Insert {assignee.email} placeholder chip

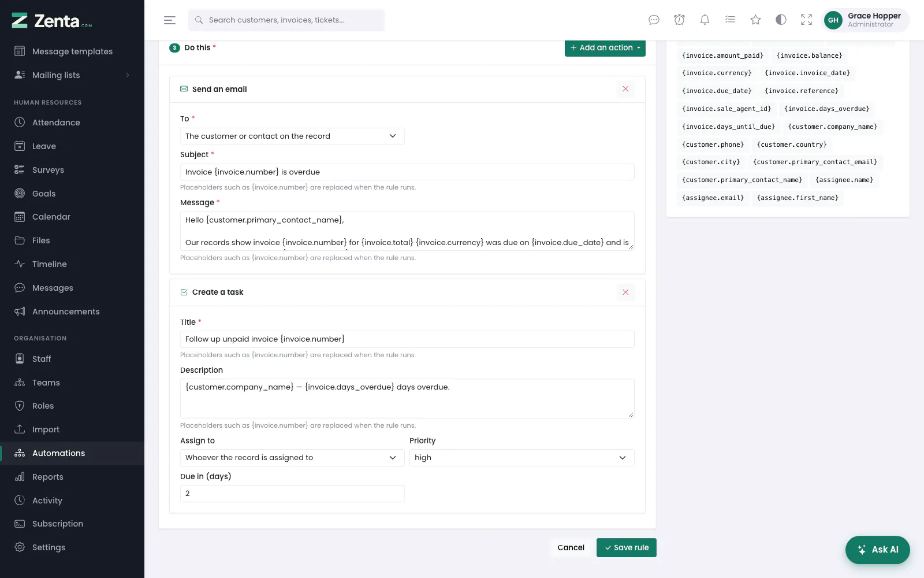[713, 198]
